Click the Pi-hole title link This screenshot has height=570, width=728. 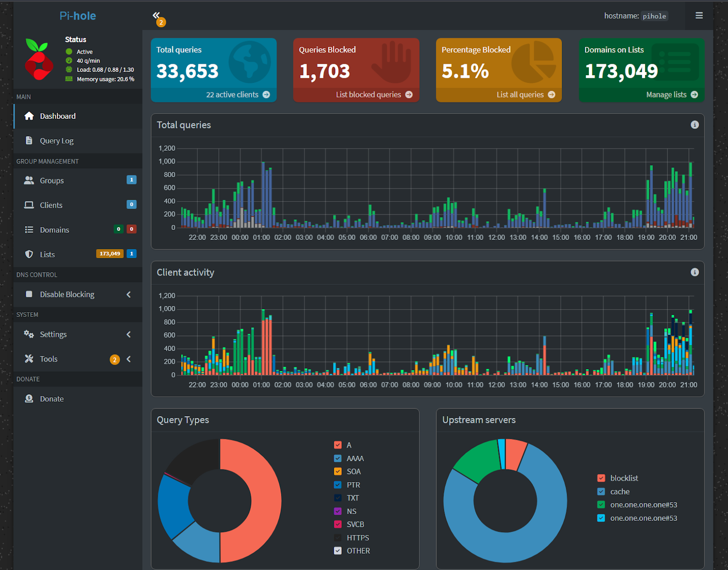[78, 16]
